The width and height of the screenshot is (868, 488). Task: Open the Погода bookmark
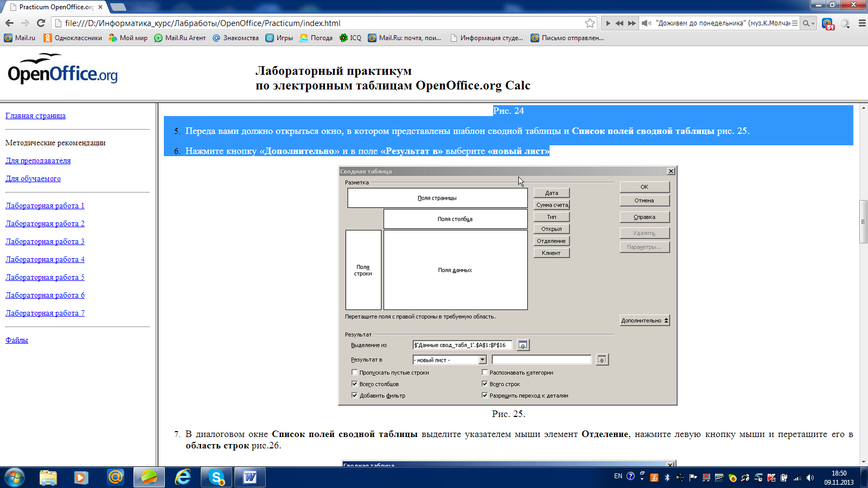point(316,38)
